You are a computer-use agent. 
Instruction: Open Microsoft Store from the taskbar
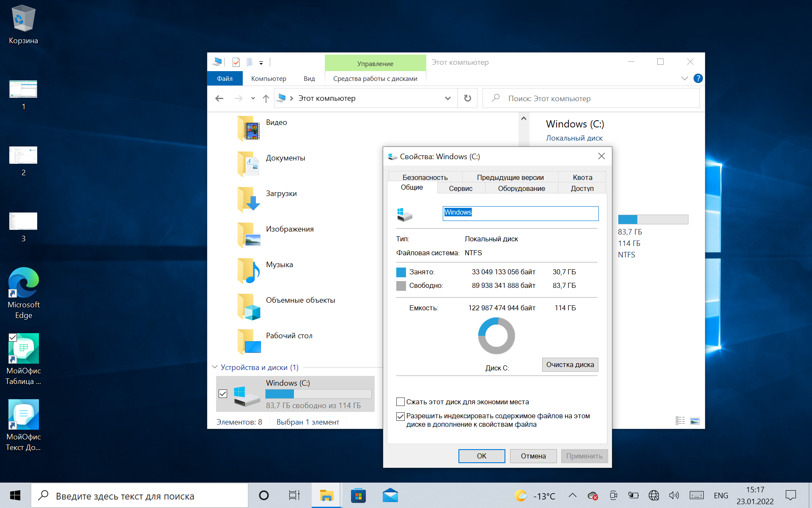[358, 495]
